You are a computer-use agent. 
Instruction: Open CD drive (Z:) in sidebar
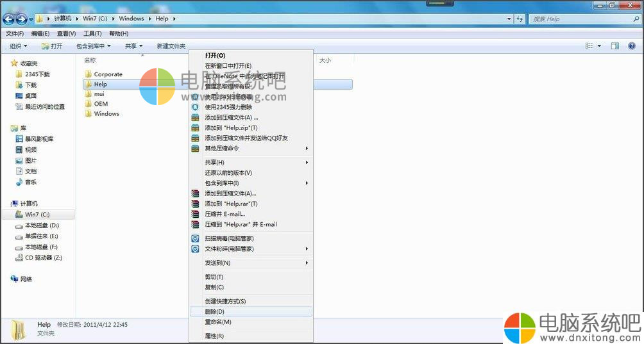pos(43,258)
